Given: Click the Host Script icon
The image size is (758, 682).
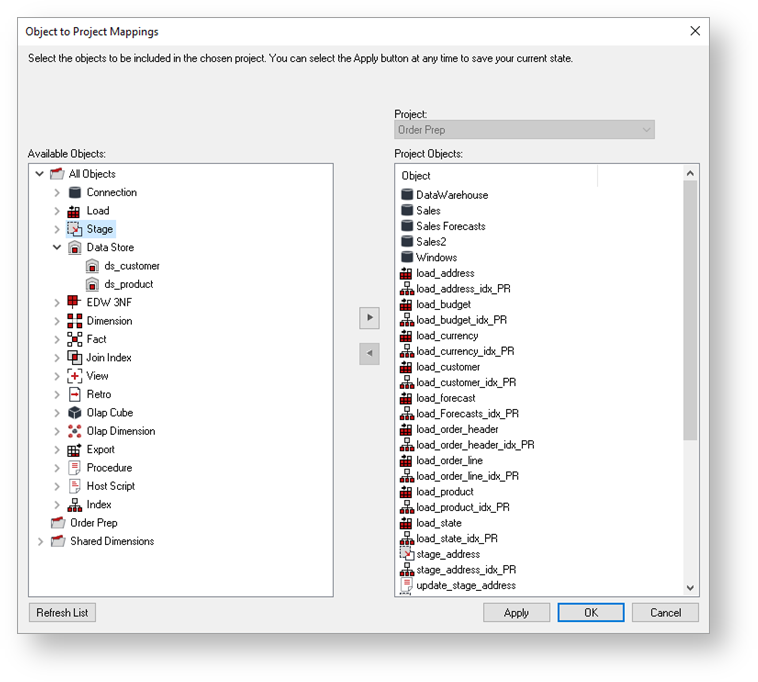Looking at the screenshot, I should pos(75,486).
